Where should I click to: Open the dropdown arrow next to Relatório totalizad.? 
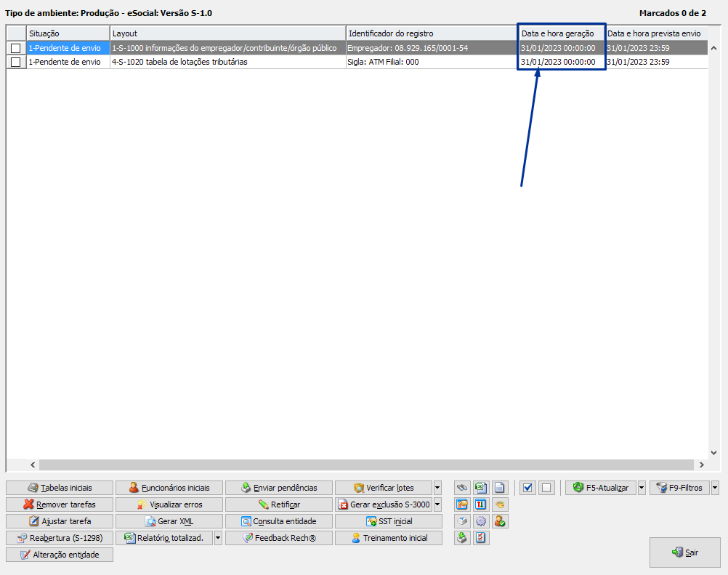(218, 538)
